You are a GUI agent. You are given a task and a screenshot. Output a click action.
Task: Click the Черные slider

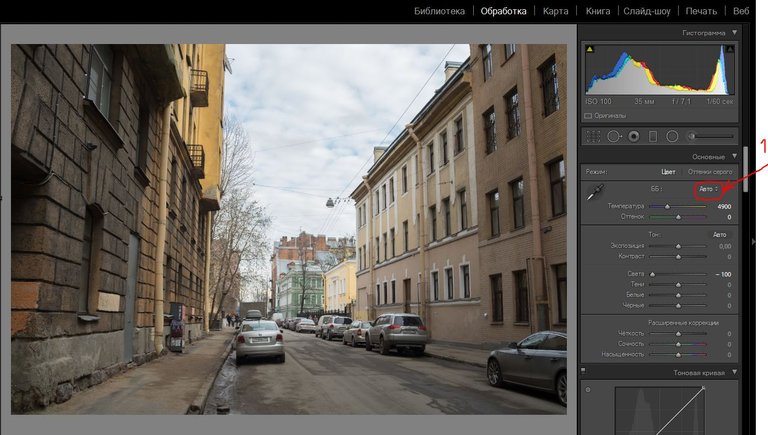click(x=678, y=305)
